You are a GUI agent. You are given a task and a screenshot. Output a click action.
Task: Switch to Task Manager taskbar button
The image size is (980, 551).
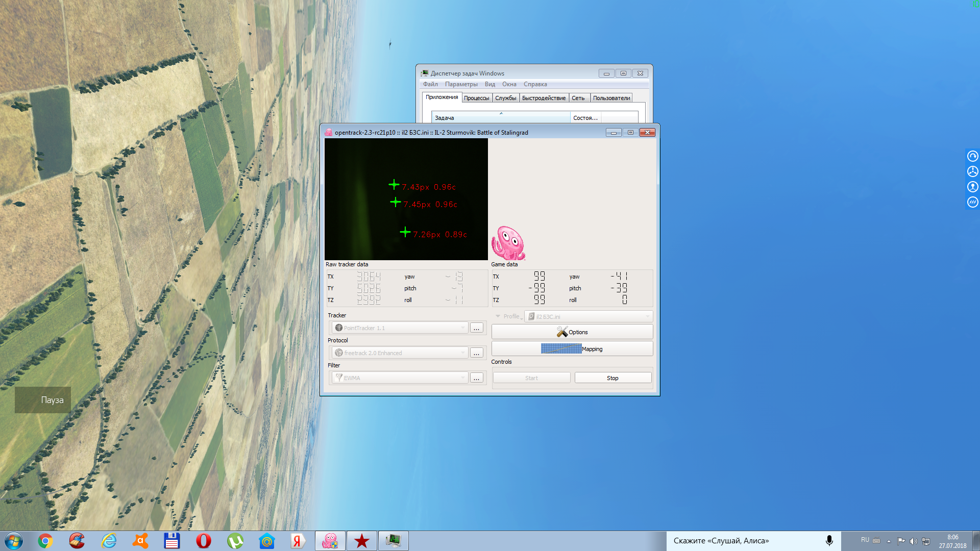tap(394, 541)
